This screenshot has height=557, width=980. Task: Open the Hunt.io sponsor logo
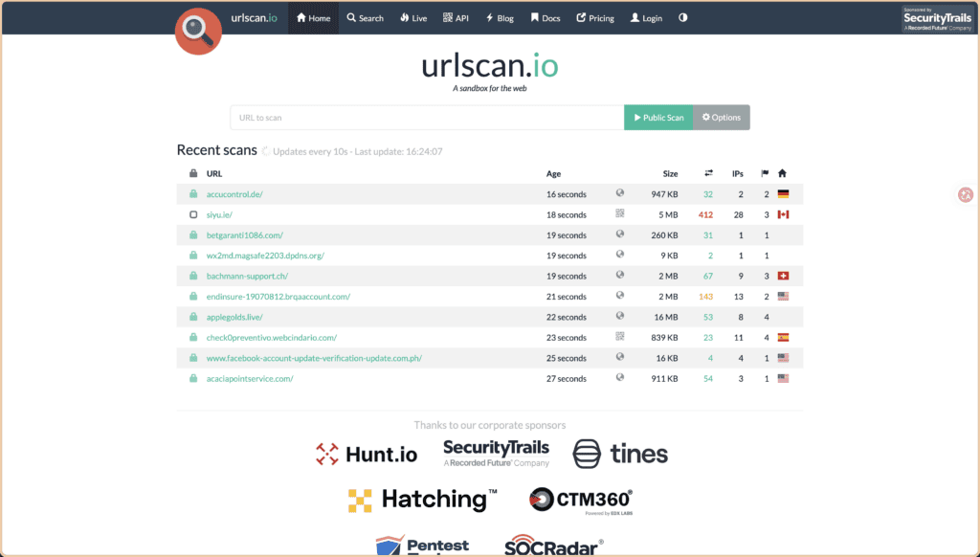[367, 455]
